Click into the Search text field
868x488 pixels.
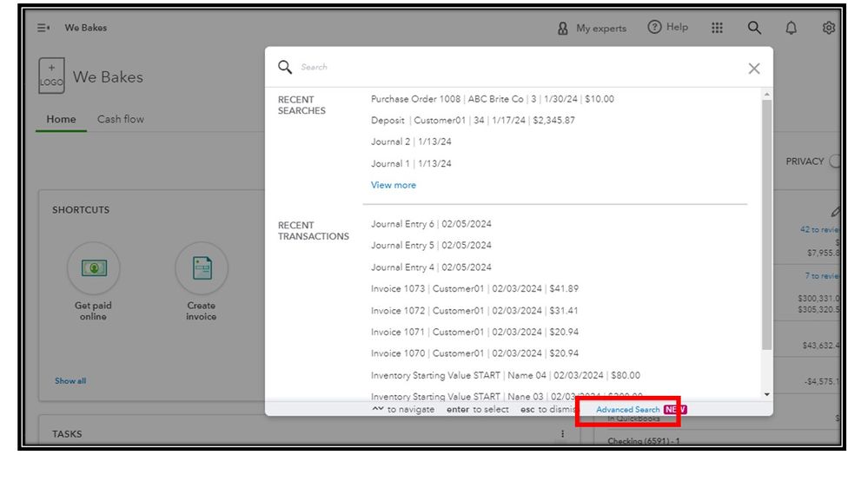[520, 67]
